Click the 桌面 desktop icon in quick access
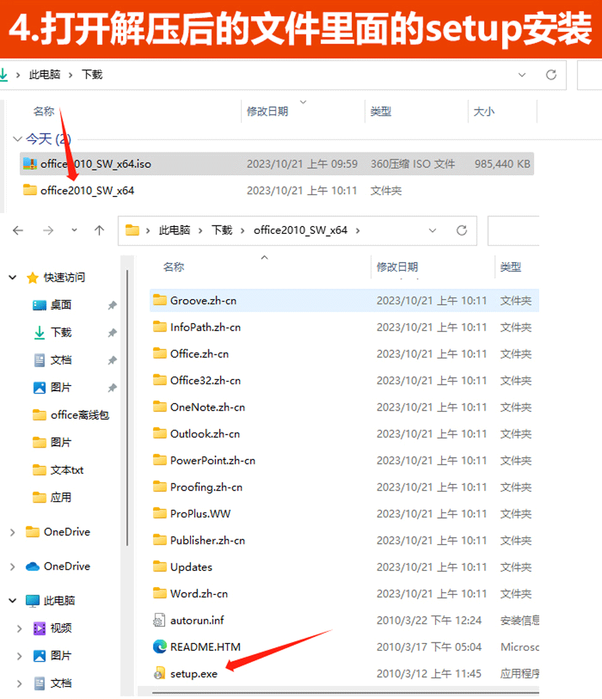 click(x=39, y=305)
